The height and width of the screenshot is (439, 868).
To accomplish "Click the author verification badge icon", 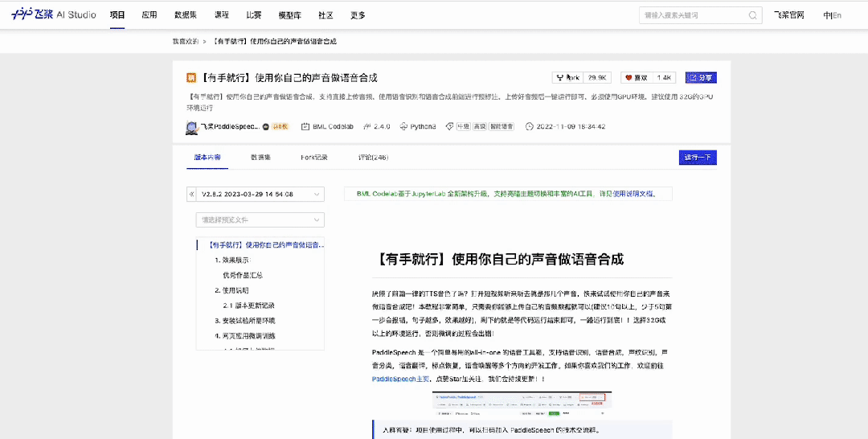I will point(266,127).
